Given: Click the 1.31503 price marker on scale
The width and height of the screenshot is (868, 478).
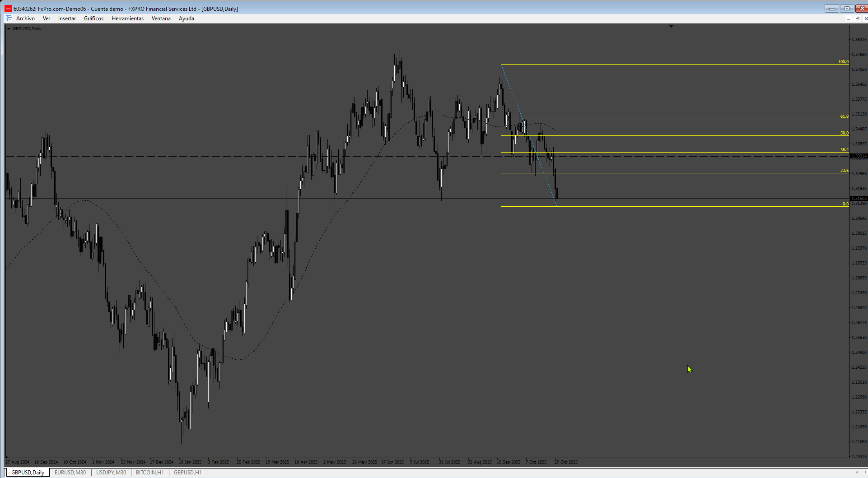Looking at the screenshot, I should (859, 199).
